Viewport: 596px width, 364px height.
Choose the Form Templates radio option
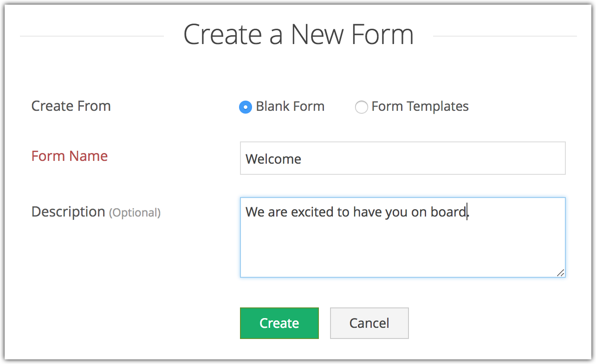361,107
